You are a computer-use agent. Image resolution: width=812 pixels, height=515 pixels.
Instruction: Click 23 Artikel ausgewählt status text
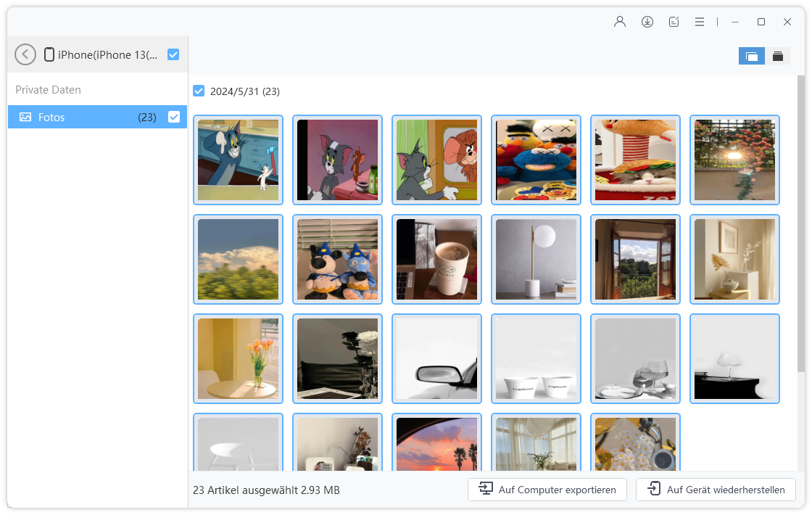coord(266,490)
